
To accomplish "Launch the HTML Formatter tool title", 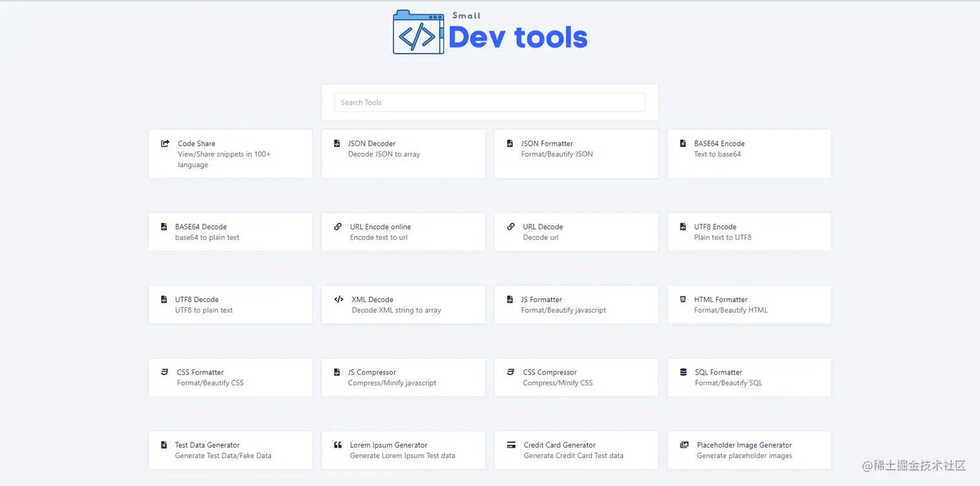I will (x=721, y=299).
